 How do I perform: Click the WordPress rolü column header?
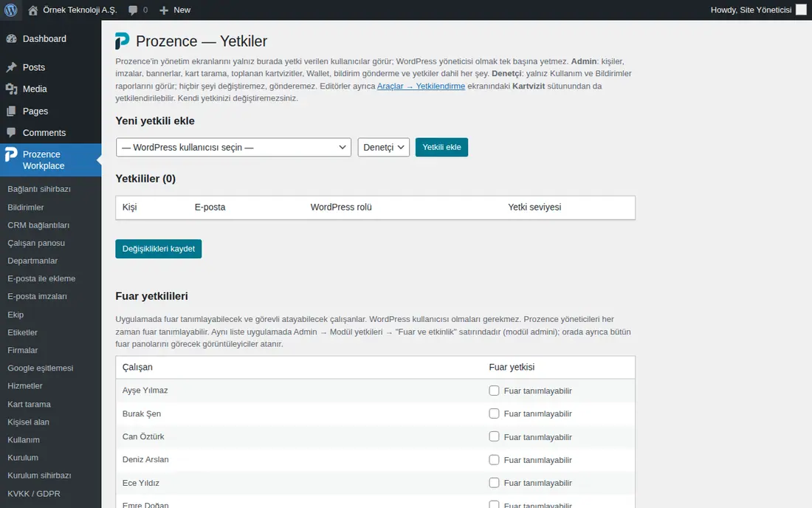point(341,207)
